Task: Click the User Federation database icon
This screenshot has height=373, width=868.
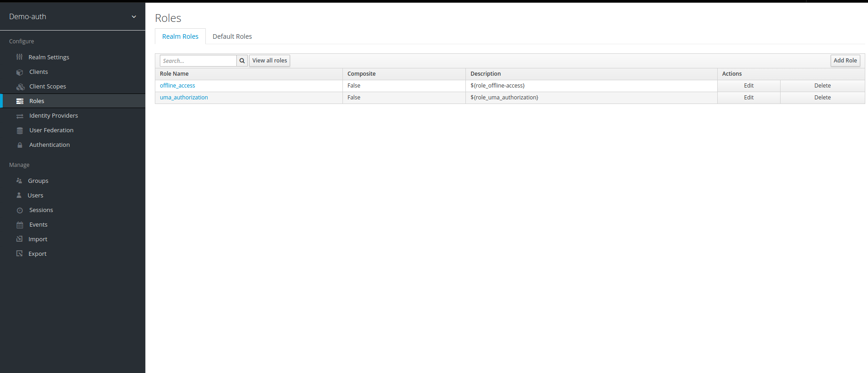Action: [20, 130]
